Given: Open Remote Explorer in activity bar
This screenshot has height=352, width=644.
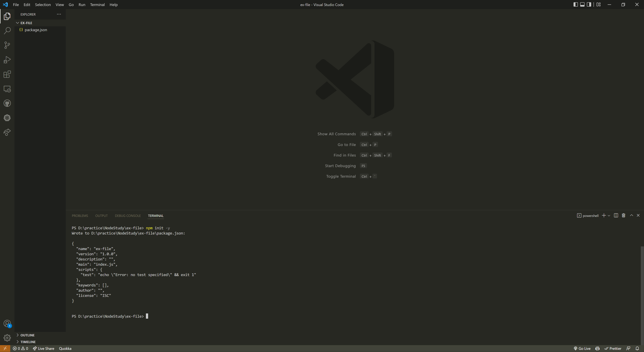Looking at the screenshot, I should [7, 89].
